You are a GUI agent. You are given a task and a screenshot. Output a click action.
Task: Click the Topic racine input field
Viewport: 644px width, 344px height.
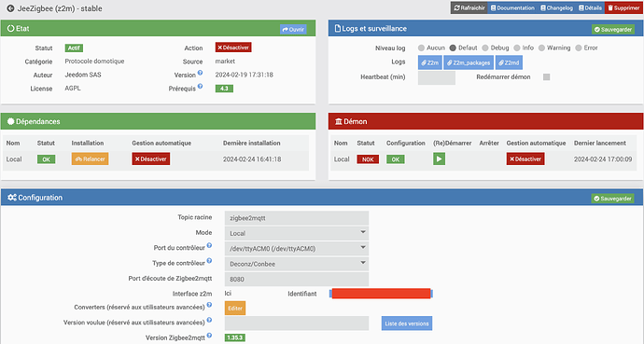297,218
